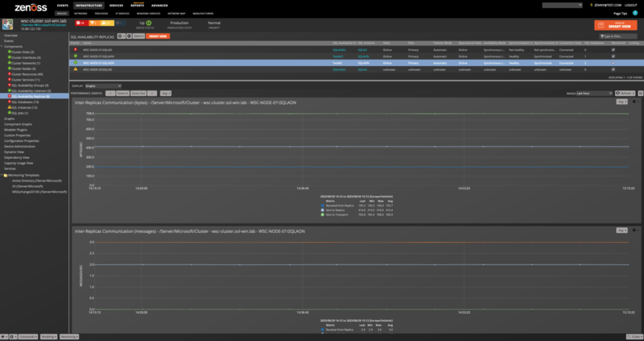Click the yellow warning events count badge
This screenshot has height=341, width=644.
(x=106, y=23)
